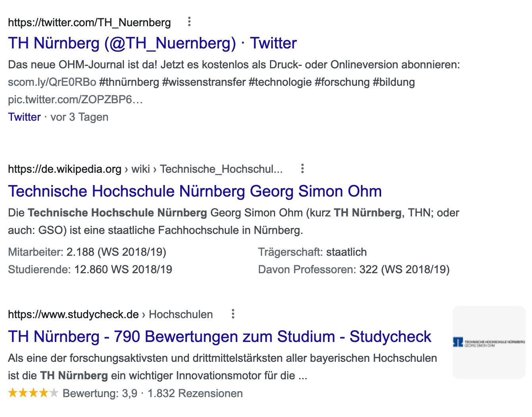Viewport: 532px width, 417px height.
Task: Click the de.wikipedia.org breadcrumb URL
Action: (x=65, y=169)
